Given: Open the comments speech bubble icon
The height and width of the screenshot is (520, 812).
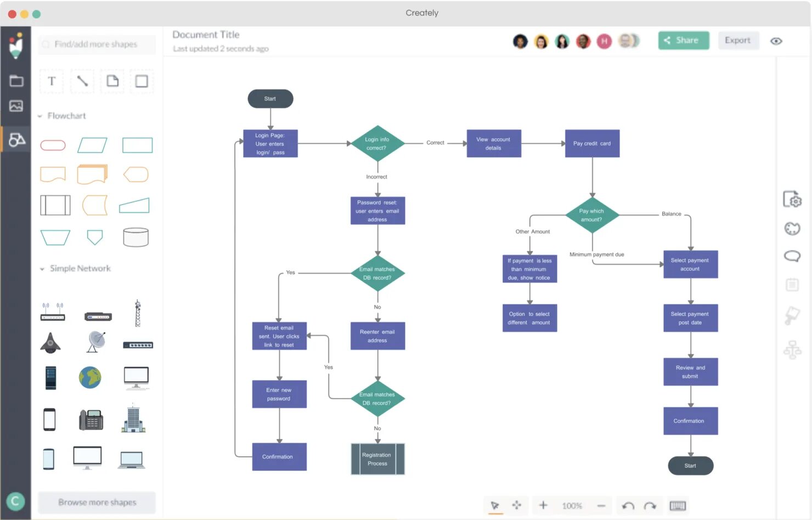Looking at the screenshot, I should click(792, 256).
